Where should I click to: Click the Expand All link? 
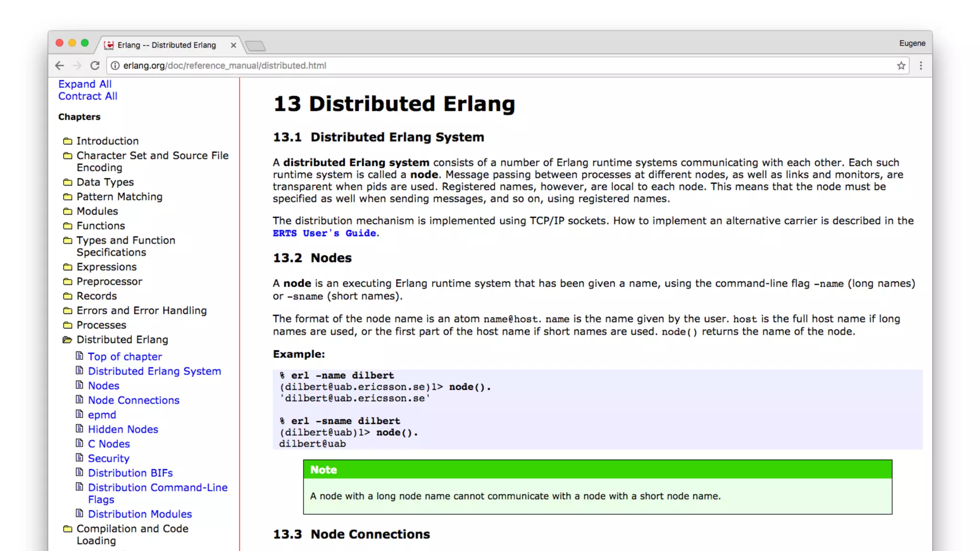(85, 84)
